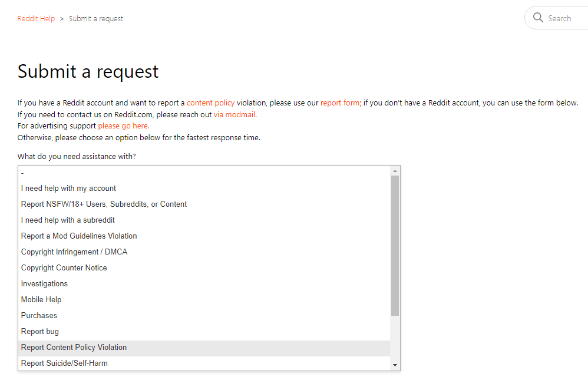Image resolution: width=588 pixels, height=390 pixels.
Task: Pick 'Mobile Help' from the list
Action: [204, 300]
